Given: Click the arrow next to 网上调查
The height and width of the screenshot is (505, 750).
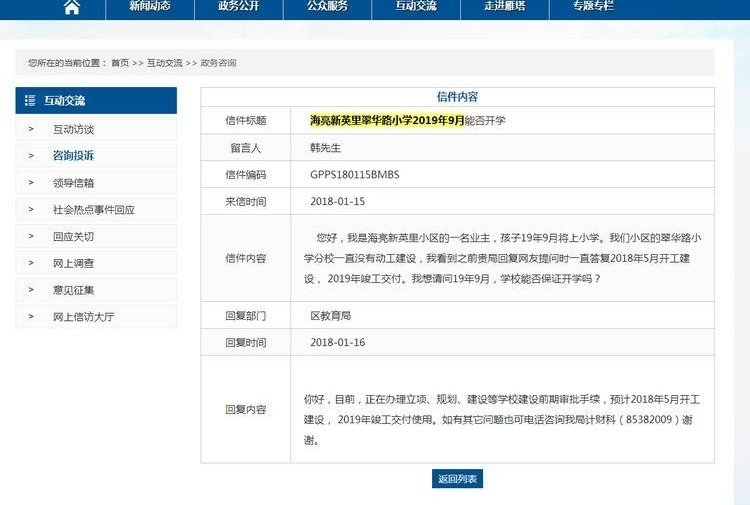Looking at the screenshot, I should coord(31,263).
